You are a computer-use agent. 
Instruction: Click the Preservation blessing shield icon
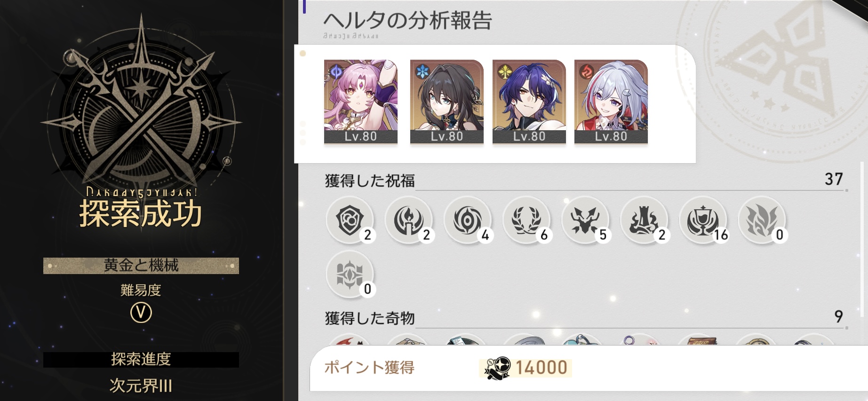point(350,220)
